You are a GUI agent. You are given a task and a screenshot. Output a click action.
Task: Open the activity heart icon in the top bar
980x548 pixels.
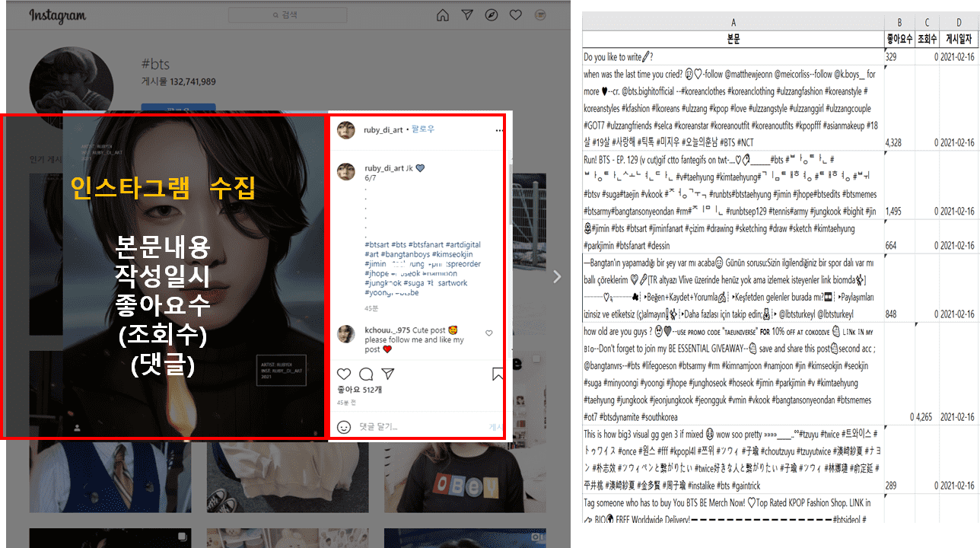click(516, 15)
